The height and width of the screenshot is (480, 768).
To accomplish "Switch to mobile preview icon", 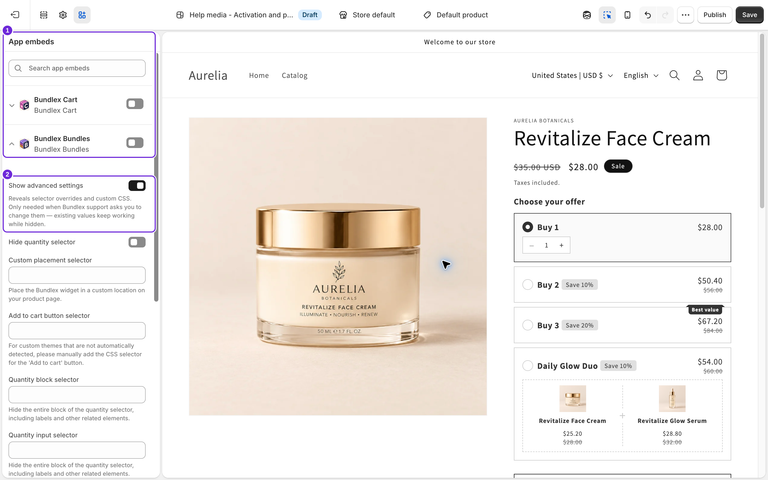I will [627, 15].
